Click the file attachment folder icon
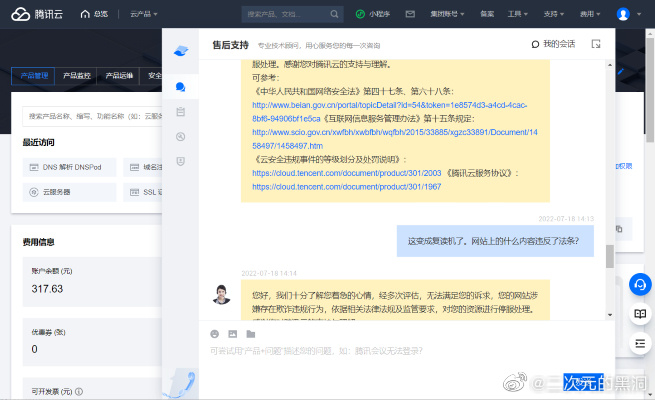 click(x=252, y=333)
